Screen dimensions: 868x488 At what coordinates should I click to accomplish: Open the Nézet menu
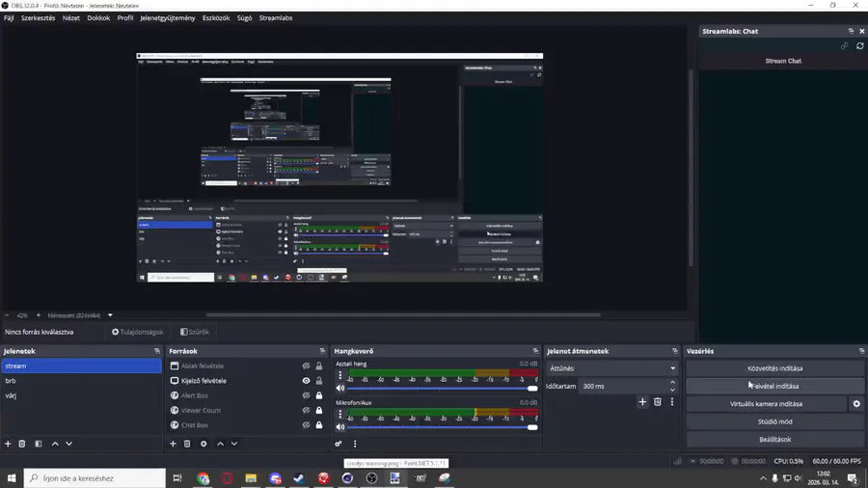[x=70, y=17]
